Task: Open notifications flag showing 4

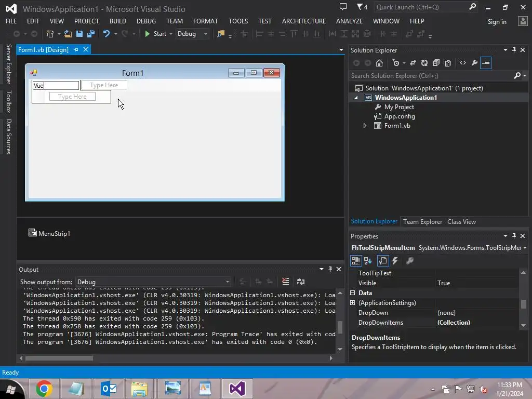Action: [x=362, y=7]
